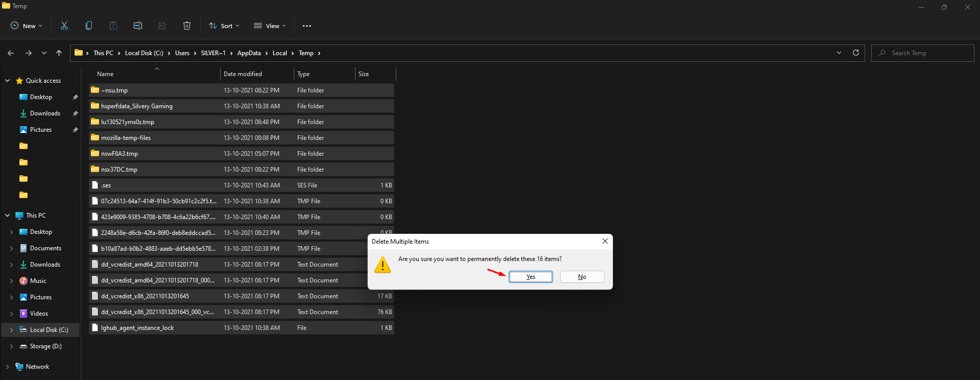Screen dimensions: 980x380
Task: Open the Sort dropdown menu
Action: (x=224, y=26)
